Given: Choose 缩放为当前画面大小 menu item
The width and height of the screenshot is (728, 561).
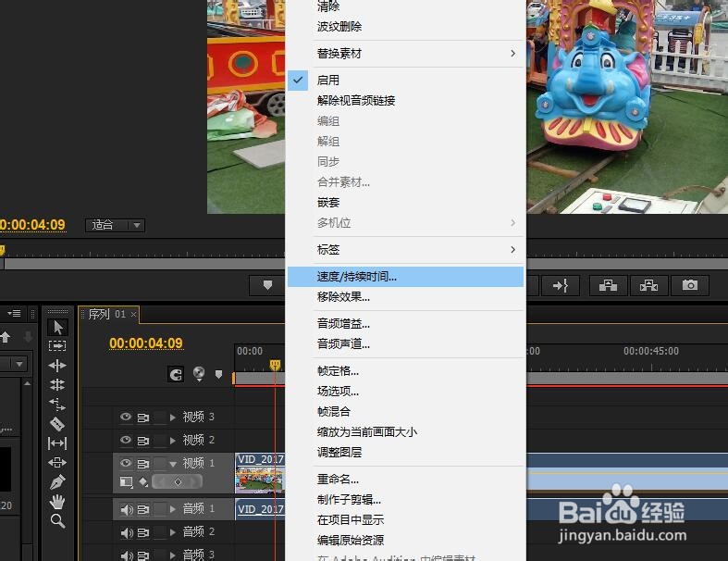Looking at the screenshot, I should tap(406, 431).
